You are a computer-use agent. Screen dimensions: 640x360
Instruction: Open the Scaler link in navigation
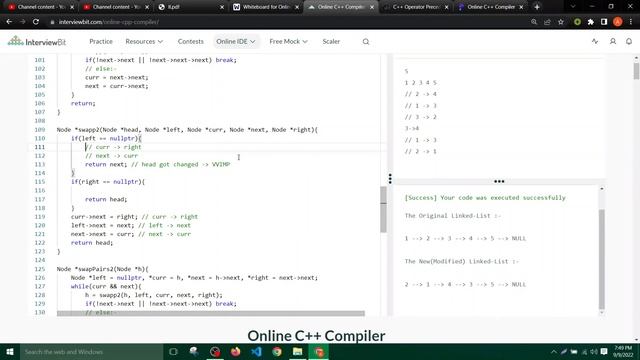[x=331, y=41]
